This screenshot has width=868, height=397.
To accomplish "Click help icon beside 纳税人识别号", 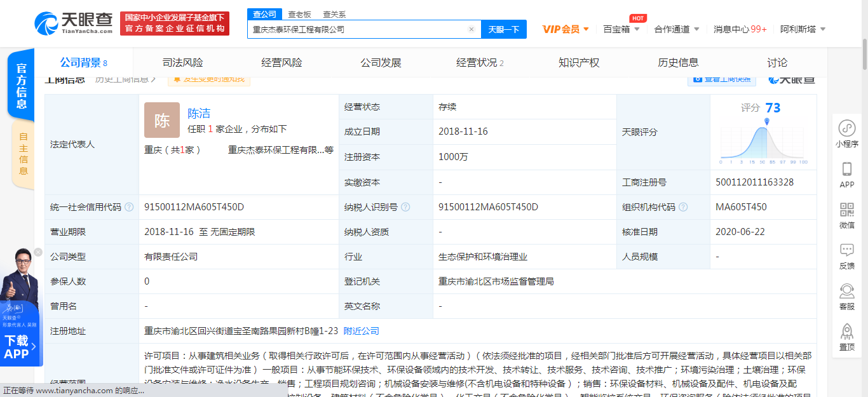I will (405, 207).
